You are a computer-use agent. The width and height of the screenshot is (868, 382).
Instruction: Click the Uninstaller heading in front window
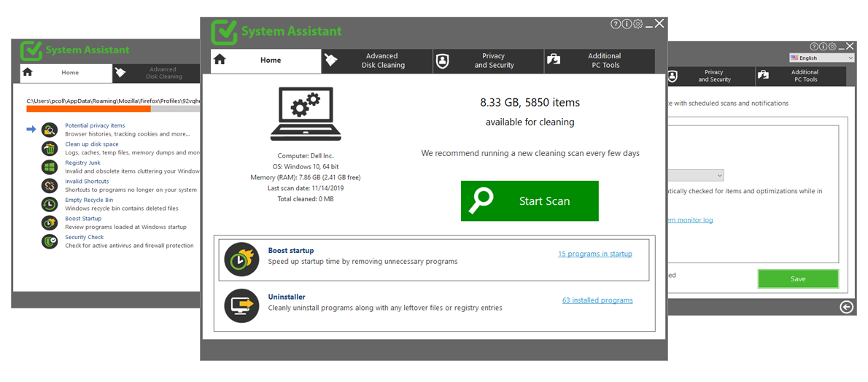coord(287,297)
